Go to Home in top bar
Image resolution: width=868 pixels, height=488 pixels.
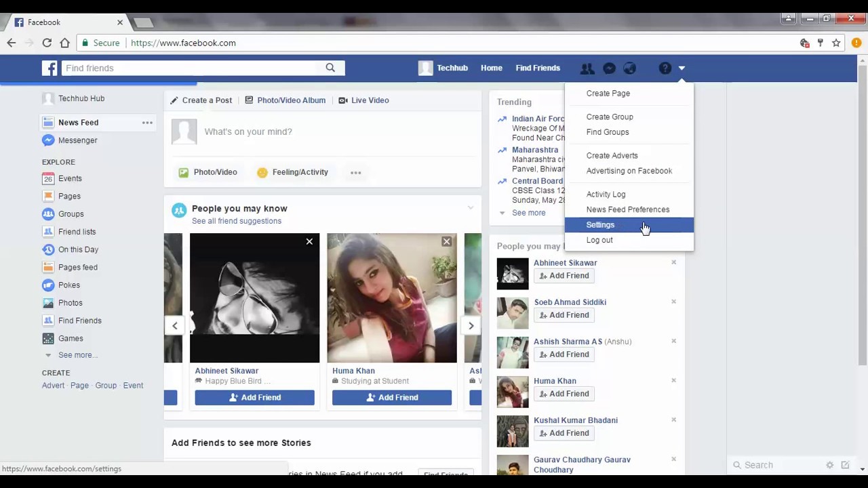coord(492,68)
